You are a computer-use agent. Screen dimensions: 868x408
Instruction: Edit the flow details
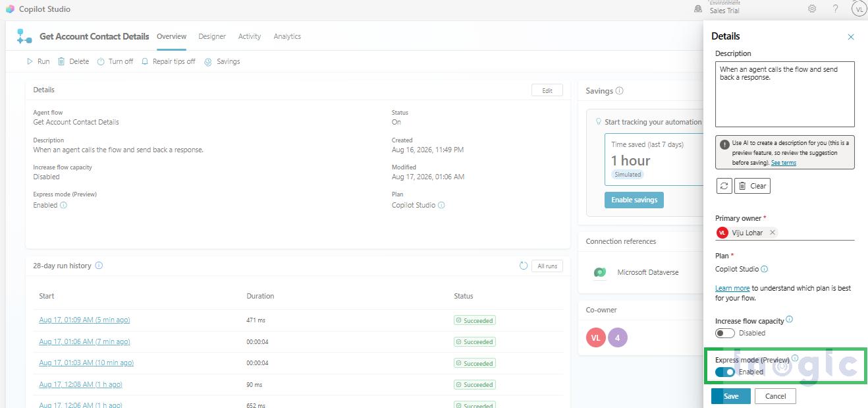point(547,90)
